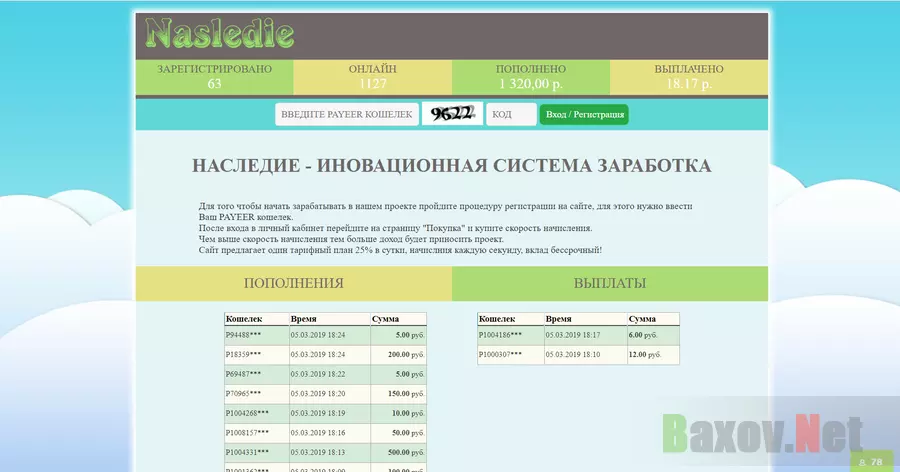Click the time 05.03.2019 18:20 cell

coord(329,394)
